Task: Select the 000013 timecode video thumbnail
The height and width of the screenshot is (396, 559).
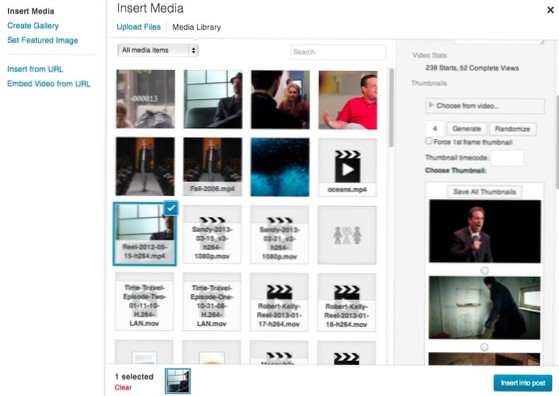Action: 145,99
